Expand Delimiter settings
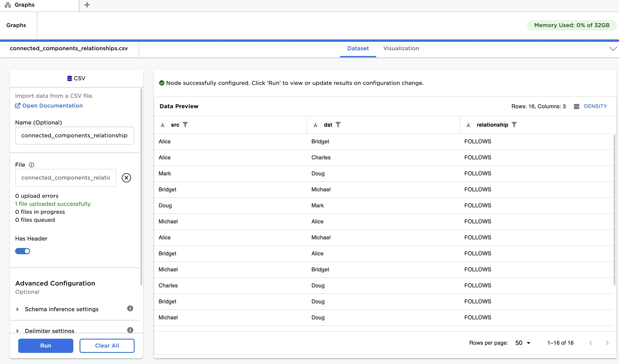The width and height of the screenshot is (619, 364). [x=17, y=331]
